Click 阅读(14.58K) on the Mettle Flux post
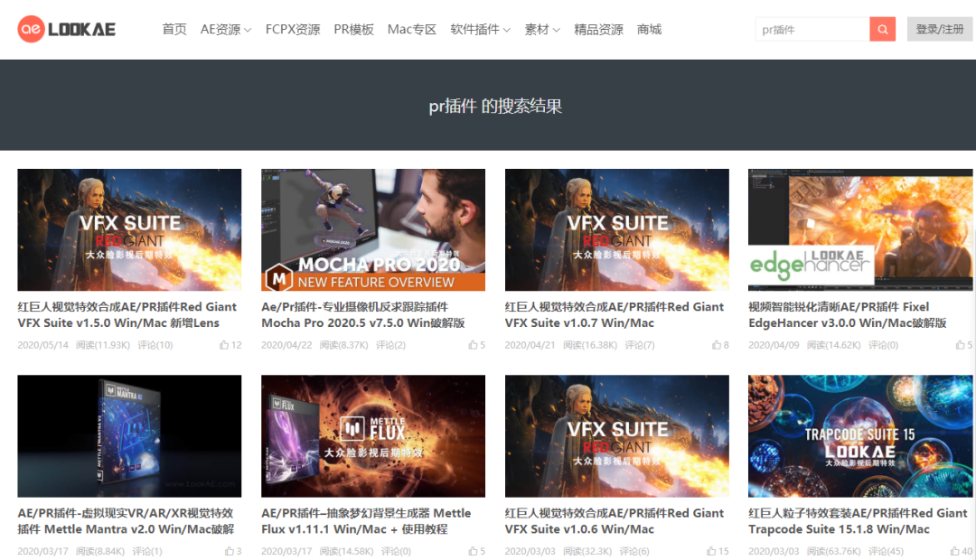This screenshot has width=976, height=560. click(346, 551)
